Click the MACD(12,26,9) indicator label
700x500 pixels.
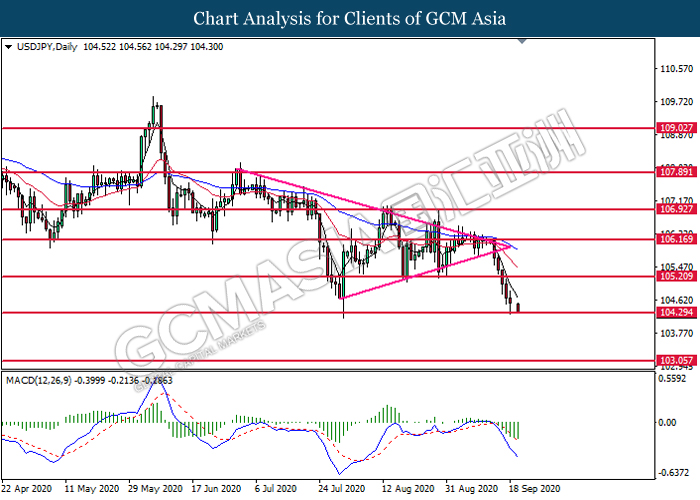click(38, 380)
